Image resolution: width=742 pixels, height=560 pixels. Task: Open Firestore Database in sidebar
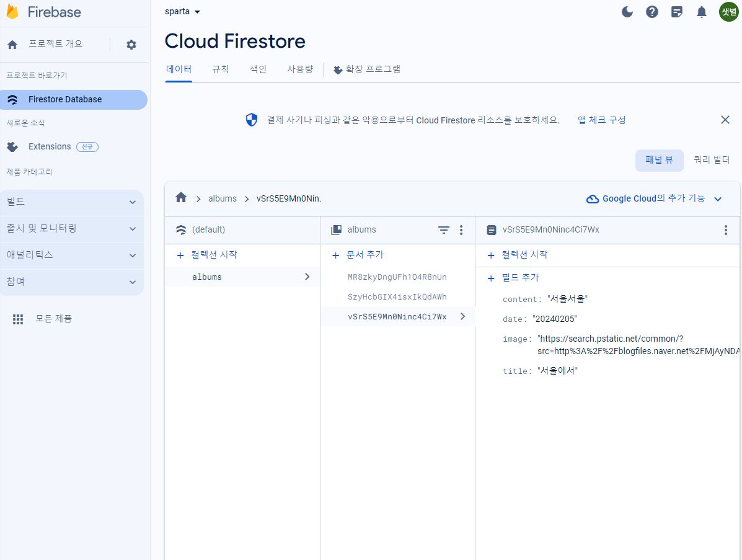(73, 99)
